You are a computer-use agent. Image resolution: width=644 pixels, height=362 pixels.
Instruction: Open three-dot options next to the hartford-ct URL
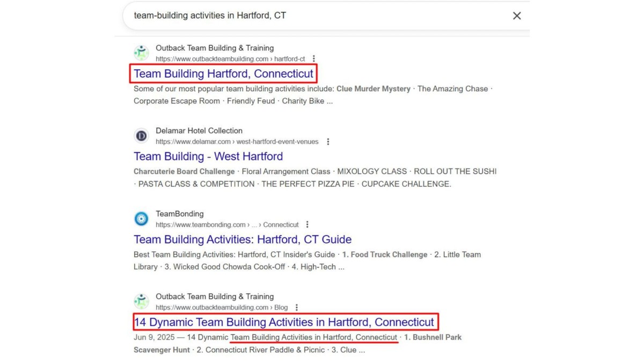pos(314,59)
